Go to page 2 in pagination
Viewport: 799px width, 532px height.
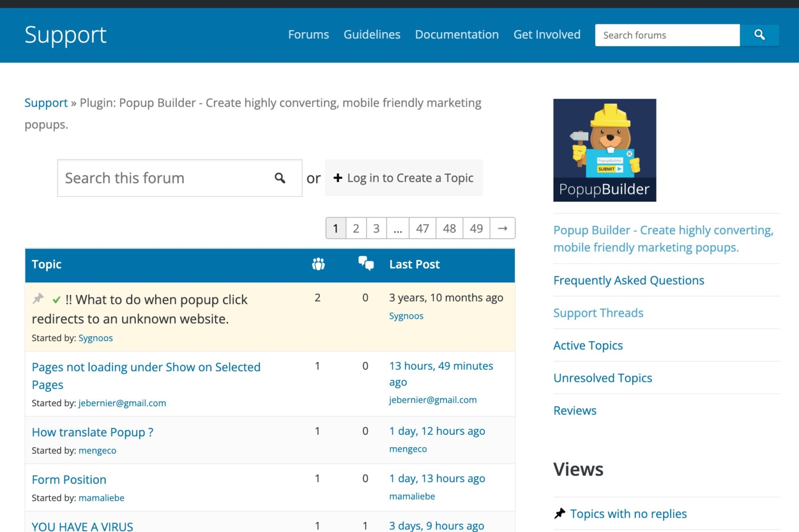(x=356, y=228)
